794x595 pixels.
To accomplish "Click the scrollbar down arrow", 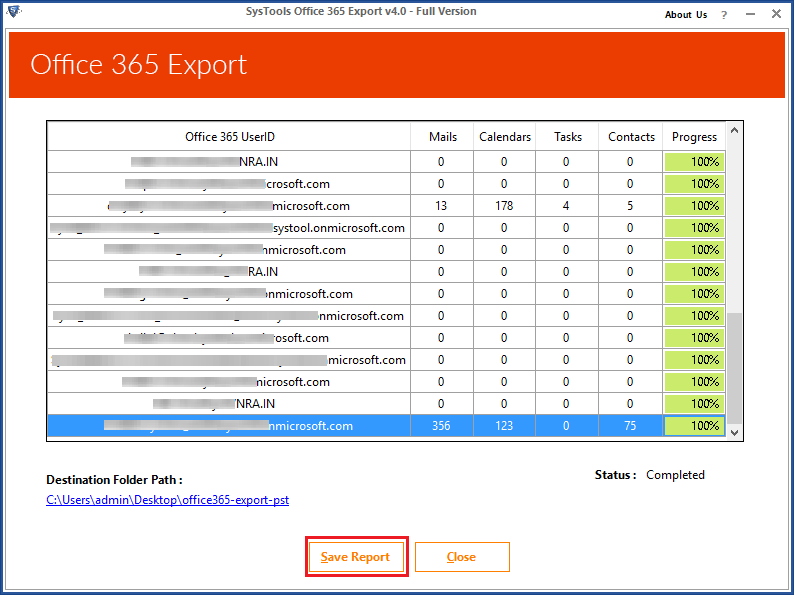I will tap(734, 432).
